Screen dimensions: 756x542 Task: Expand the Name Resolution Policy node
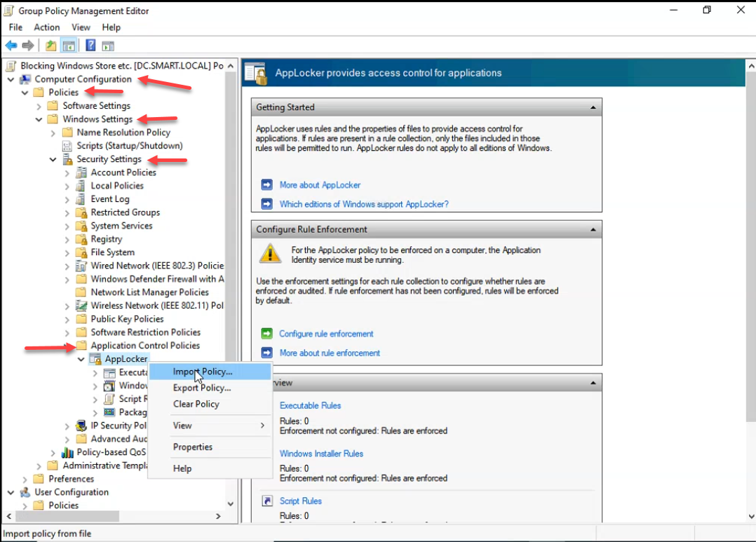(53, 133)
